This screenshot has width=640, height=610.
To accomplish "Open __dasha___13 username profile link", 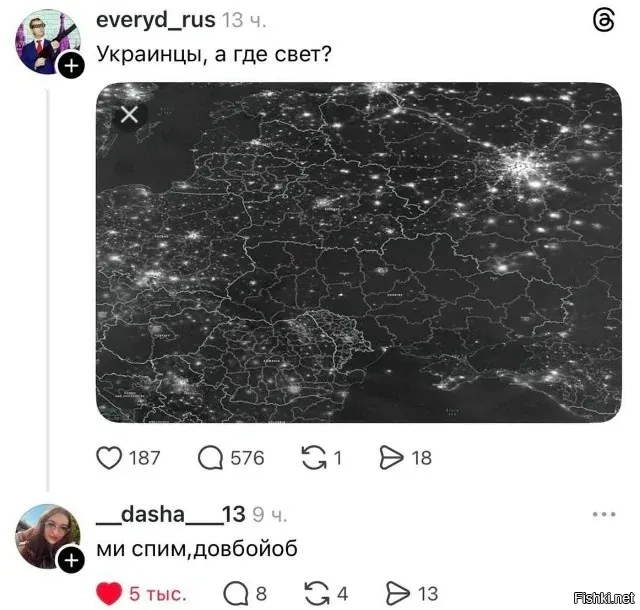I will point(171,514).
